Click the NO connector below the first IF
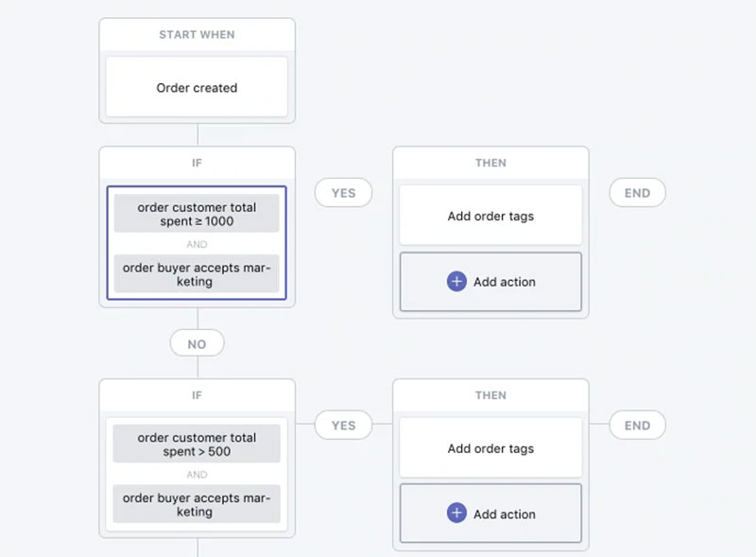This screenshot has height=557, width=756. (x=196, y=343)
